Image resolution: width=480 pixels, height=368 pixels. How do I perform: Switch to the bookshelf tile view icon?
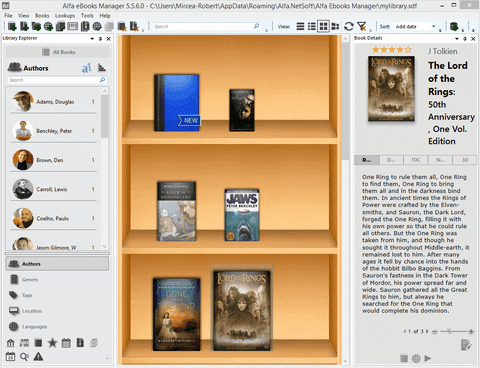[335, 26]
